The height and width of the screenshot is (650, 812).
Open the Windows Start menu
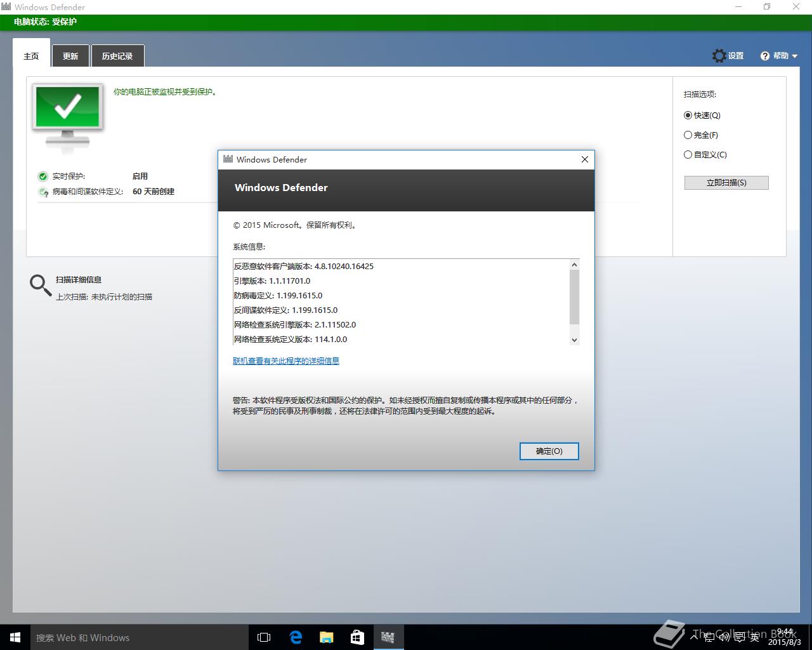[x=15, y=637]
